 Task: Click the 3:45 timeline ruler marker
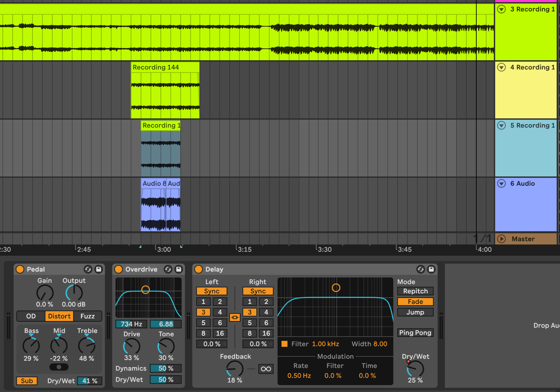(405, 249)
